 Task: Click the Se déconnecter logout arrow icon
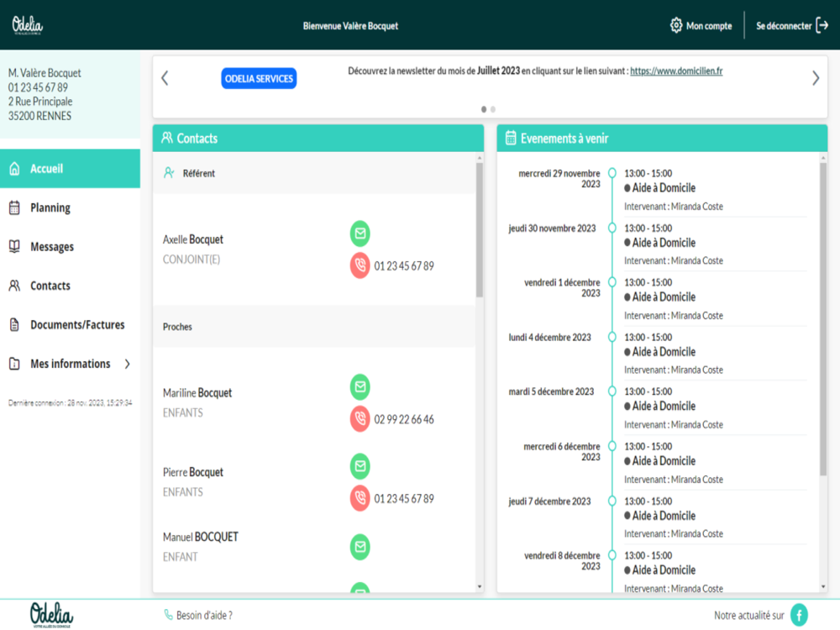[x=822, y=25]
